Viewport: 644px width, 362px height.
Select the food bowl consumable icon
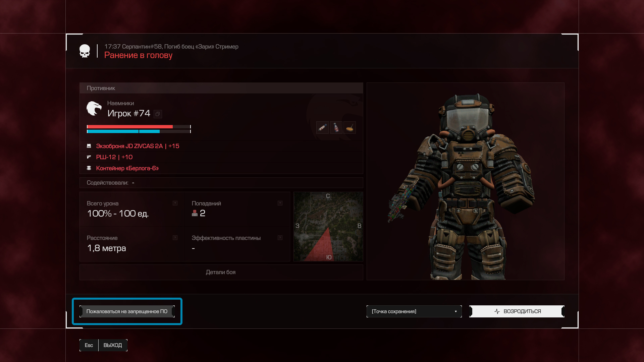click(350, 127)
